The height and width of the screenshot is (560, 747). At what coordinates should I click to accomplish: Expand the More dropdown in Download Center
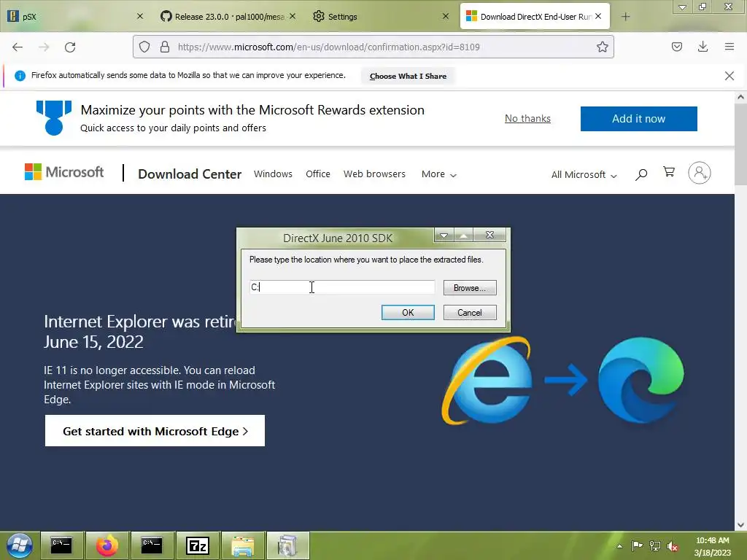click(x=438, y=174)
